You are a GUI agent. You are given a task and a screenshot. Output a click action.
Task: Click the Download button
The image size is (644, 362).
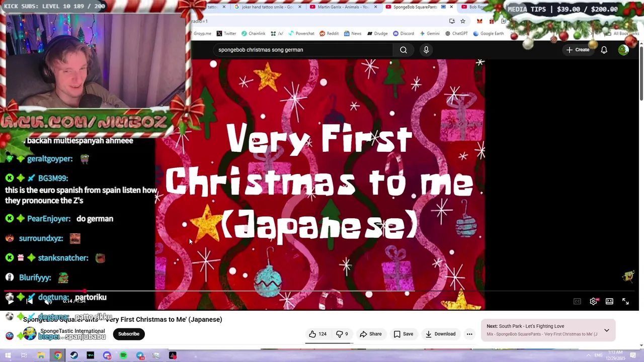pyautogui.click(x=440, y=334)
